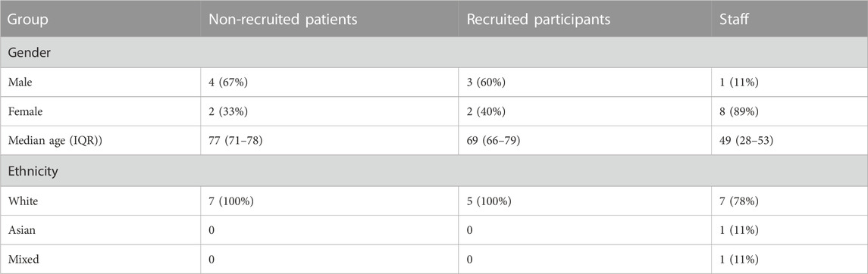The width and height of the screenshot is (868, 274).
Task: Click the Asian row label
Action: (21, 230)
